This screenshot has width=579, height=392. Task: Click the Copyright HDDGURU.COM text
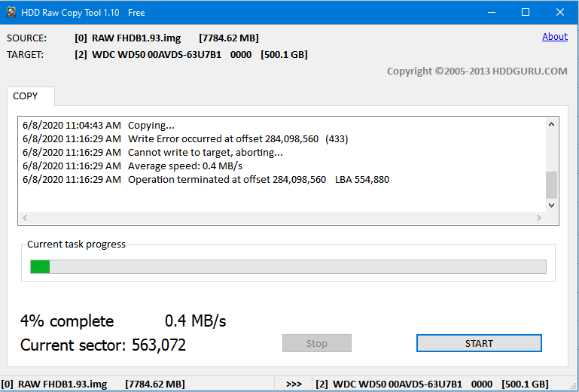click(x=477, y=71)
